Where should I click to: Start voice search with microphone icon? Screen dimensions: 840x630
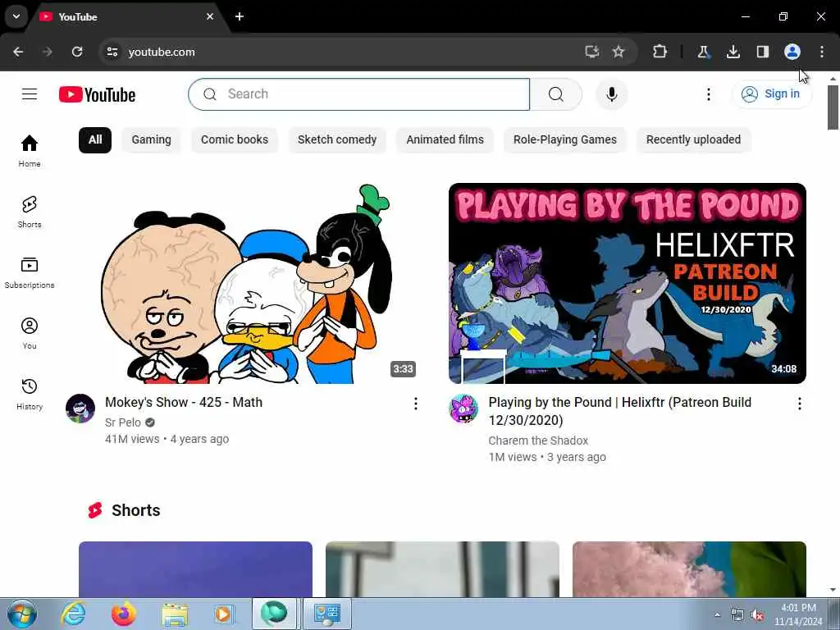pyautogui.click(x=612, y=94)
